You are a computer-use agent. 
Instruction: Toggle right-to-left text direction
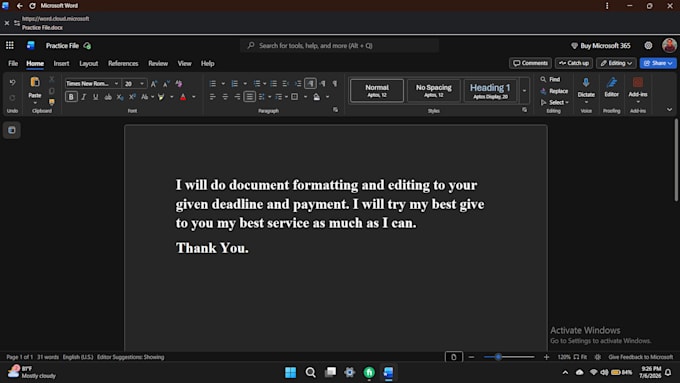(x=323, y=84)
